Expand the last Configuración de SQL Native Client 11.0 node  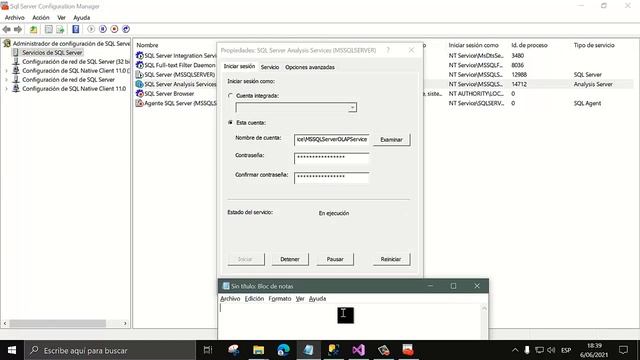coord(6,89)
